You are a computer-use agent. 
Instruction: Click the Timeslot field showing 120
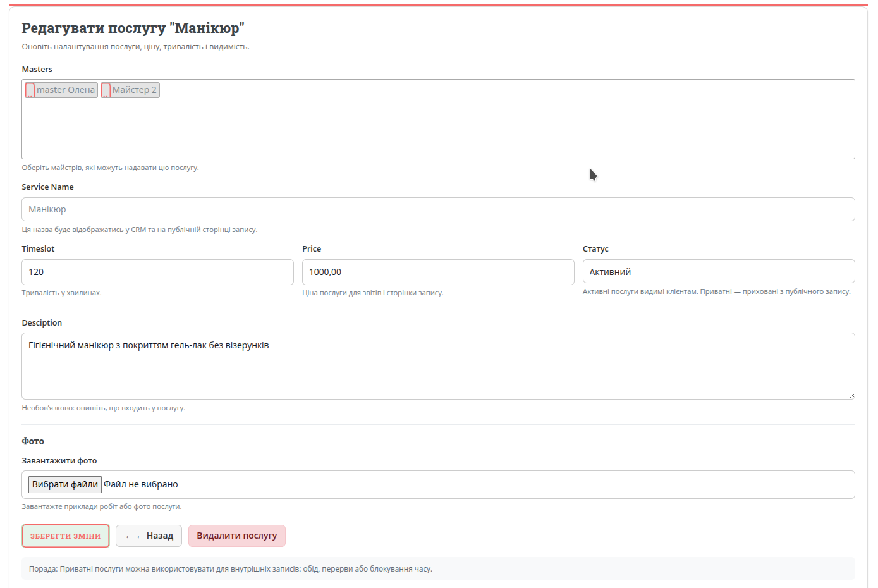[157, 272]
